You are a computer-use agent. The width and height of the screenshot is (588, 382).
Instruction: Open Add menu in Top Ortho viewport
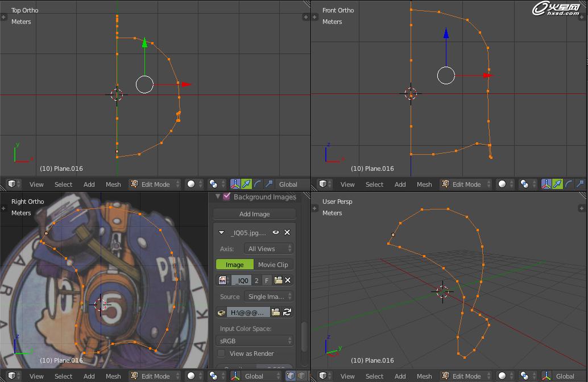[89, 184]
